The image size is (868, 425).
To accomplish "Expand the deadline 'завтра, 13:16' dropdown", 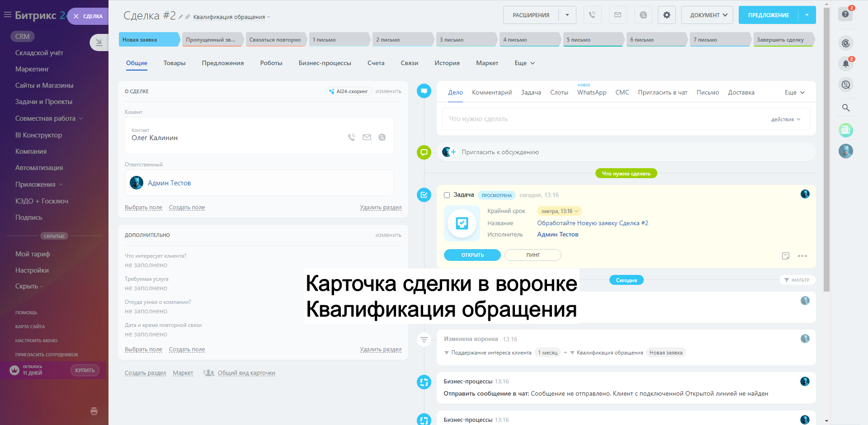I will (559, 211).
